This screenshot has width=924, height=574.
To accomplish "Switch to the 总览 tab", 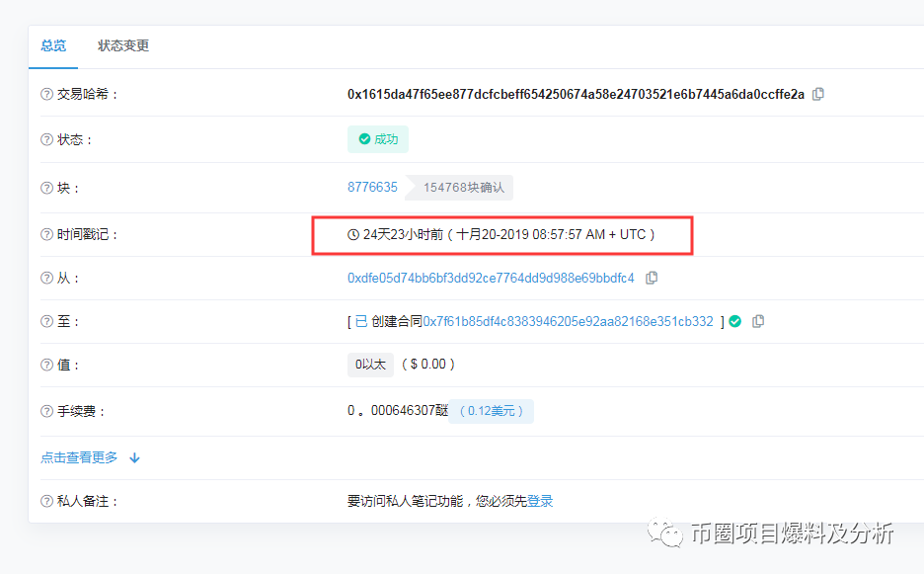I will [x=53, y=46].
